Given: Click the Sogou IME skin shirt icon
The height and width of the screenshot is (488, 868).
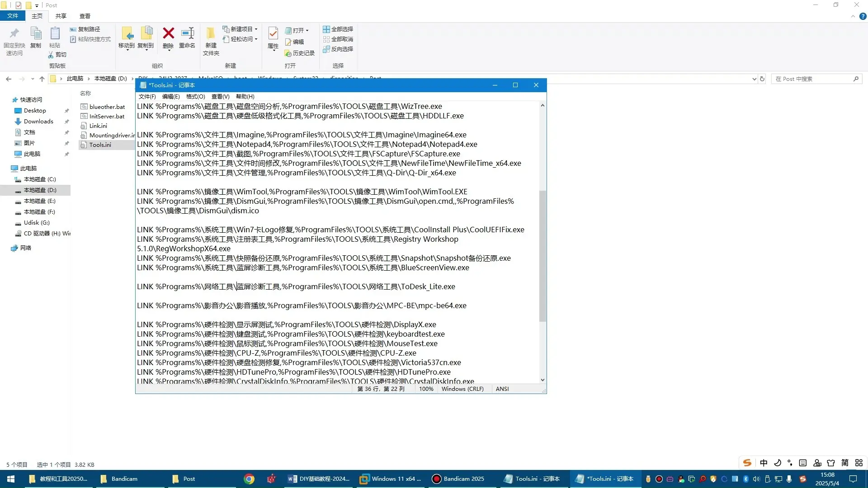Looking at the screenshot, I should click(x=831, y=463).
